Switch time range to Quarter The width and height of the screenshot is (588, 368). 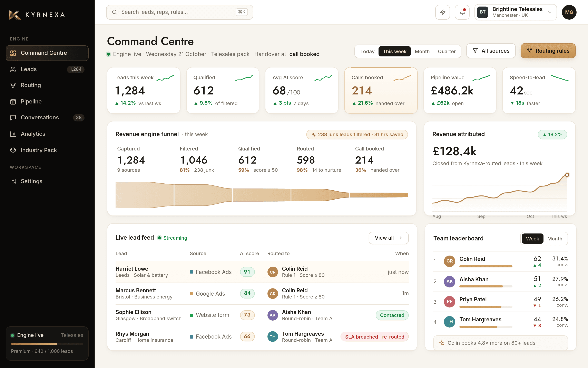pyautogui.click(x=447, y=51)
